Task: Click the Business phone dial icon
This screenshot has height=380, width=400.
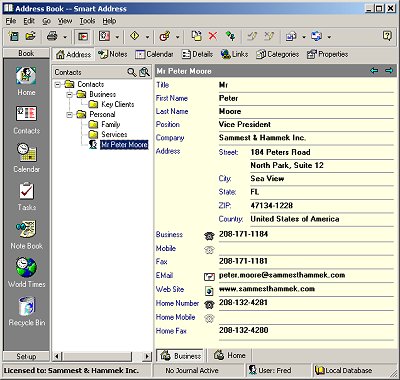Action: (x=209, y=236)
